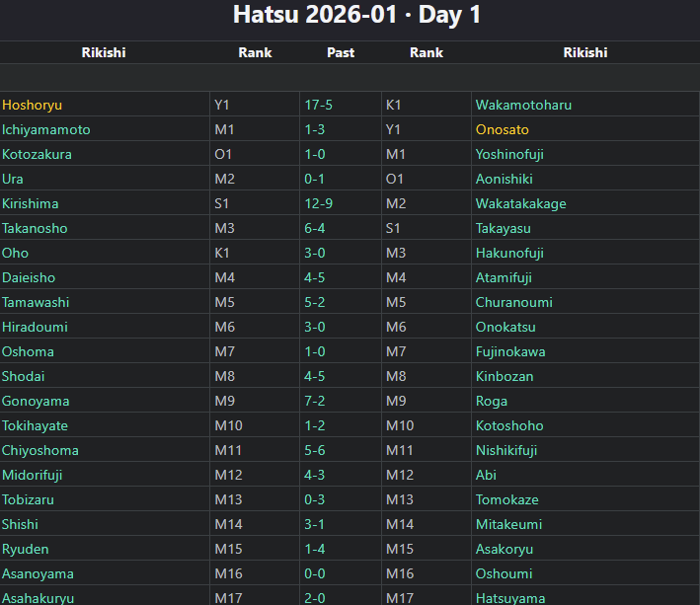Open Daieisho's profile link

pyautogui.click(x=29, y=277)
